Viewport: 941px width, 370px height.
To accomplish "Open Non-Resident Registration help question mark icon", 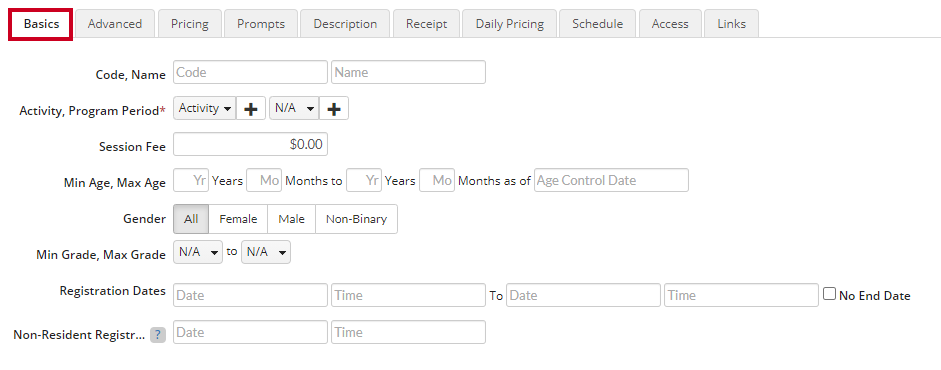I will tap(158, 335).
